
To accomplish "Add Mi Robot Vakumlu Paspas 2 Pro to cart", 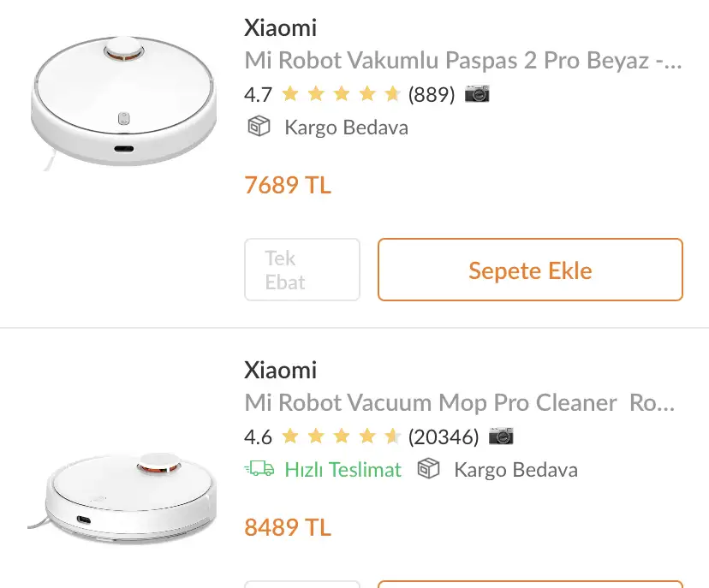I will (x=530, y=270).
